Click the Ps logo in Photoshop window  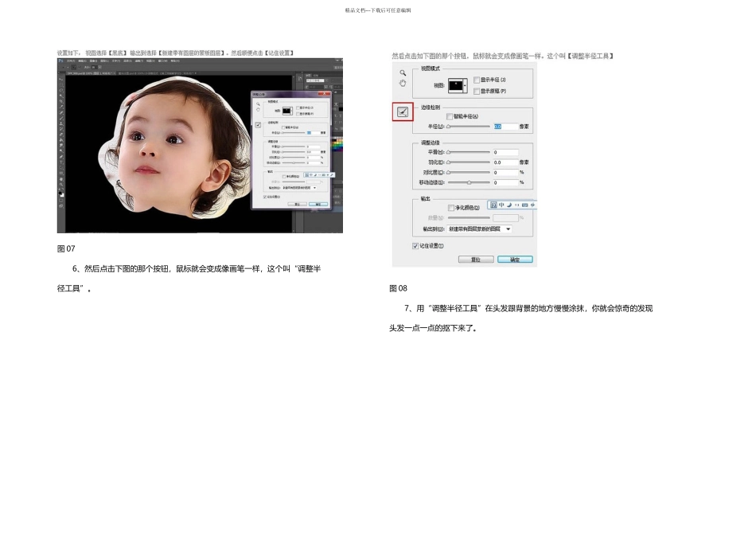60,61
